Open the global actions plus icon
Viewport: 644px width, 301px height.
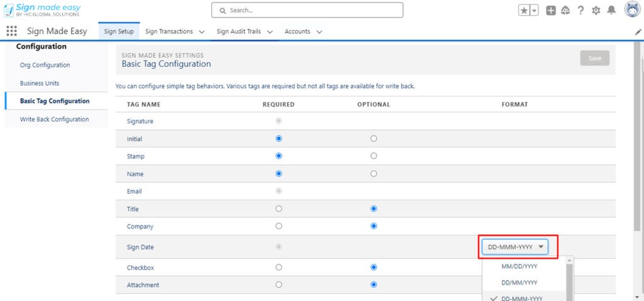[551, 11]
